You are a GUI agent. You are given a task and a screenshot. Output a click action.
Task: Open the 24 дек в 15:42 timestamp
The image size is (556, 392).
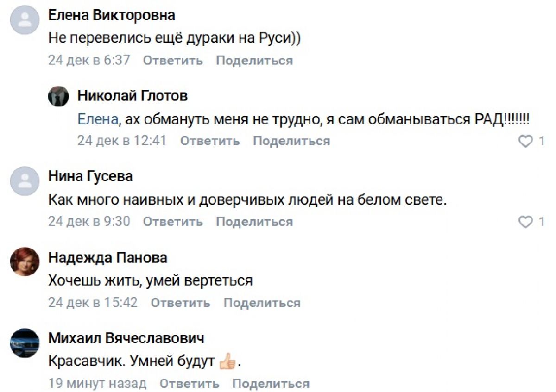click(93, 303)
